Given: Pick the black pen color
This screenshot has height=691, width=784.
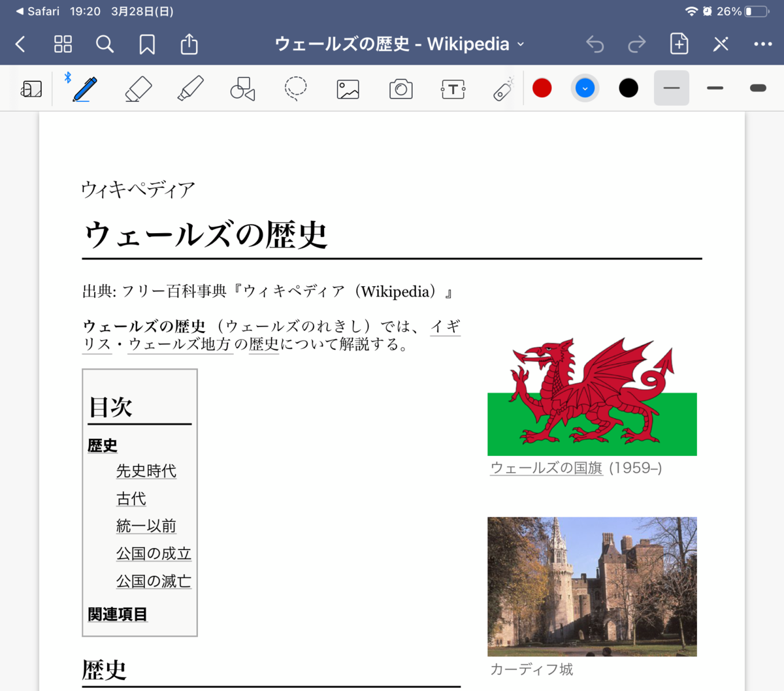Looking at the screenshot, I should (629, 88).
